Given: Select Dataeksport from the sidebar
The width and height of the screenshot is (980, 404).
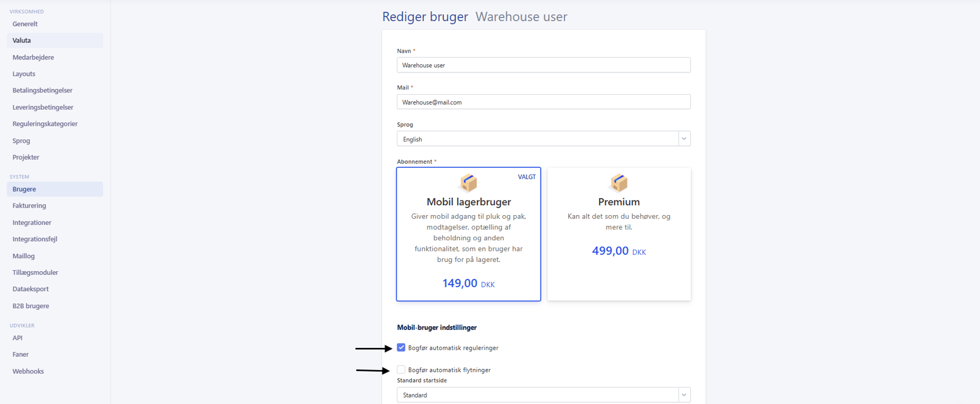Looking at the screenshot, I should click(30, 289).
